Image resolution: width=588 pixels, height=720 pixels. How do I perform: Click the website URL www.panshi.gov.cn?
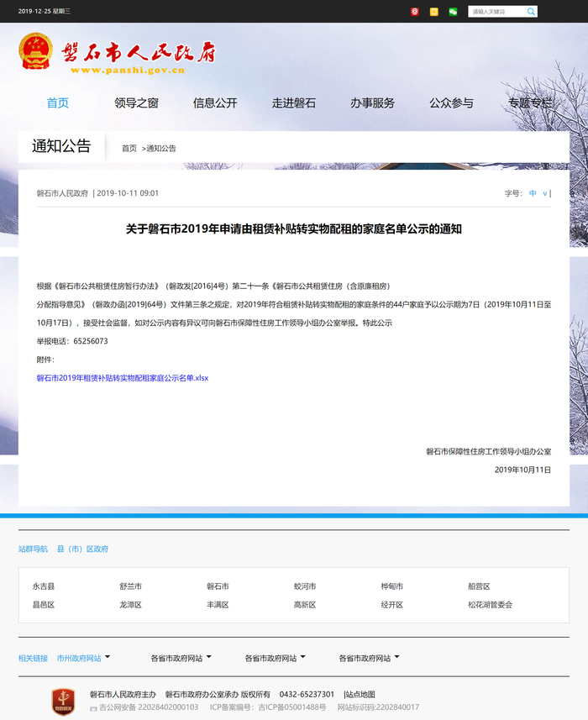pyautogui.click(x=128, y=71)
